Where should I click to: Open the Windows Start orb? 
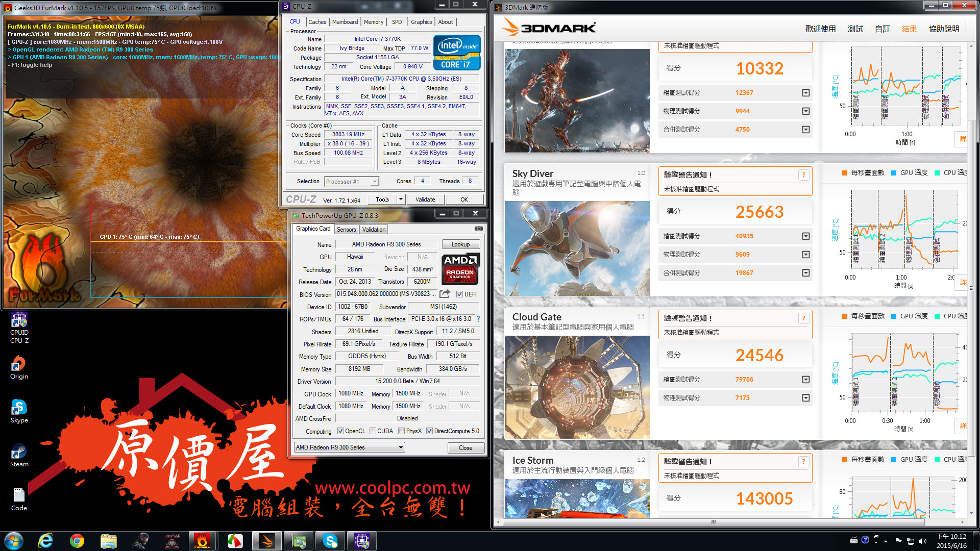point(14,540)
